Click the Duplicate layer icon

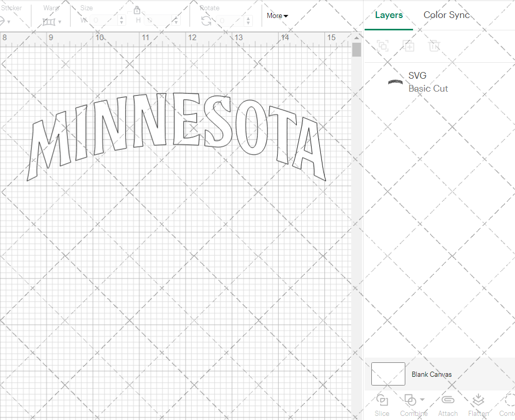(x=408, y=46)
